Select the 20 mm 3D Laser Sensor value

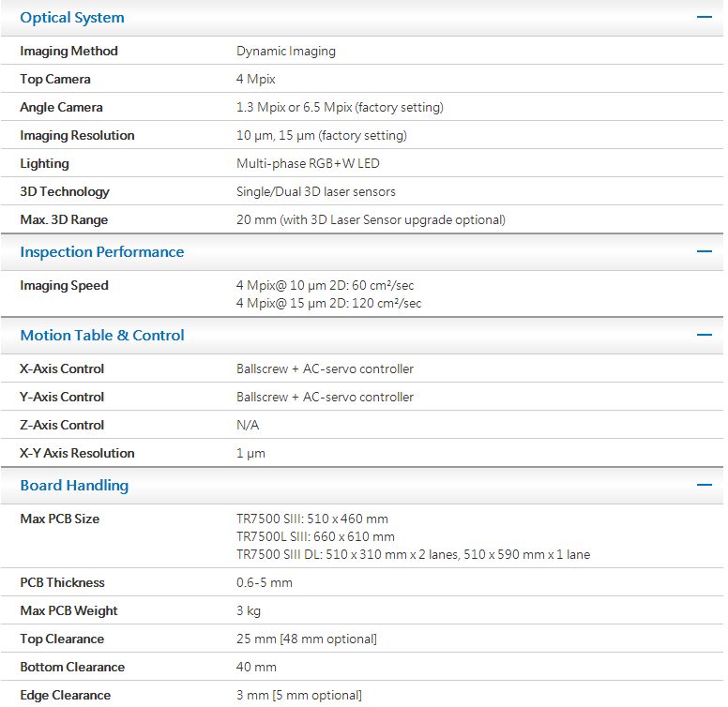point(371,220)
